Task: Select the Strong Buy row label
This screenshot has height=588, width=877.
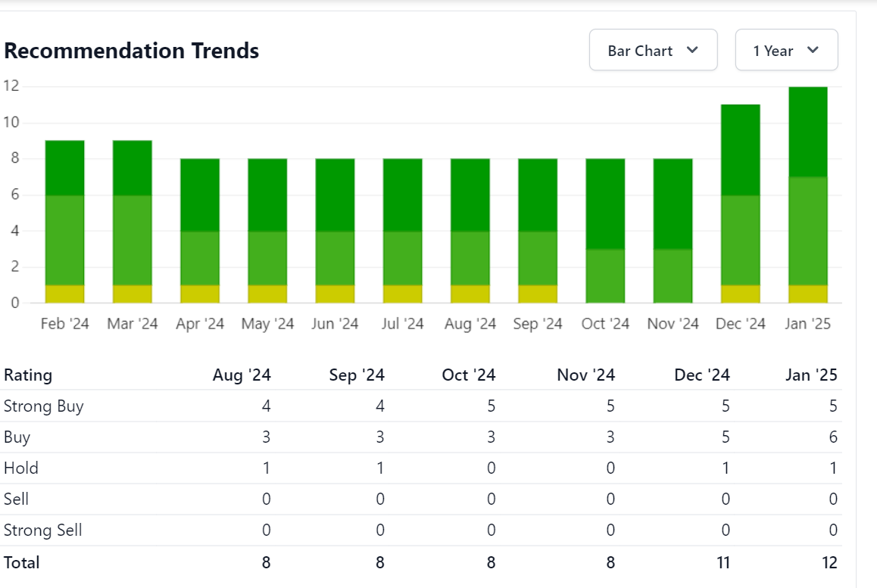Action: point(44,406)
